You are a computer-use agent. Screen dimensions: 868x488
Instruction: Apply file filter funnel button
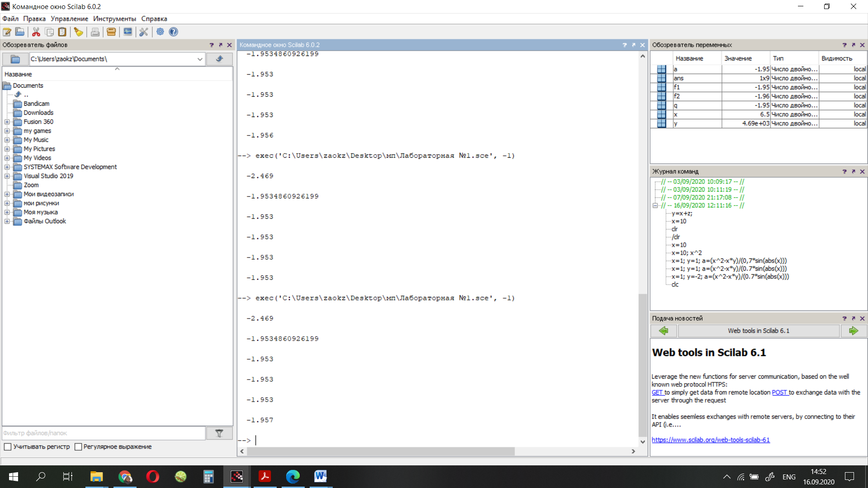click(219, 433)
